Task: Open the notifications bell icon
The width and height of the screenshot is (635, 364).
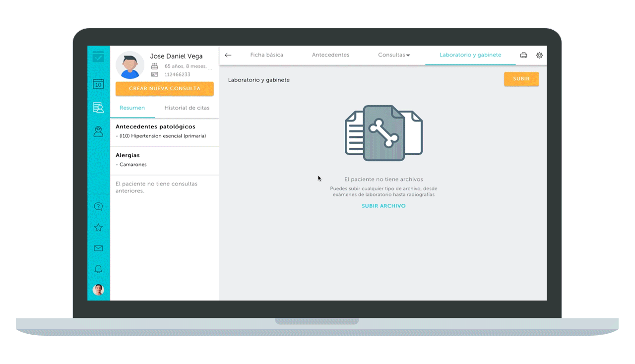Action: [98, 269]
